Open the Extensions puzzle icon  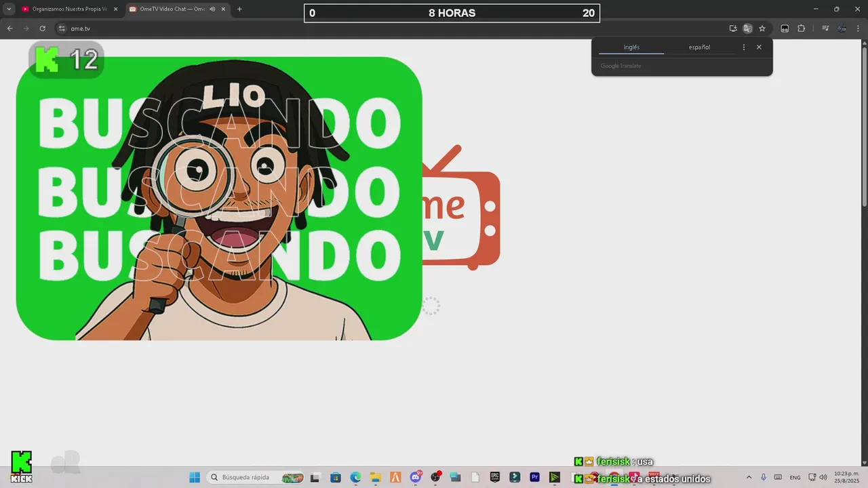(801, 28)
